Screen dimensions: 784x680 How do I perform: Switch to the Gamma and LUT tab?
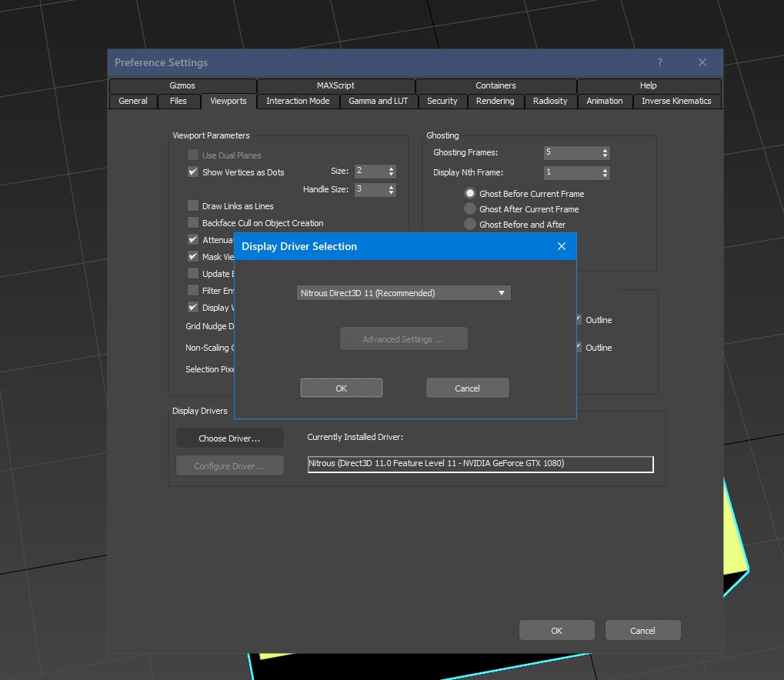[x=378, y=101]
